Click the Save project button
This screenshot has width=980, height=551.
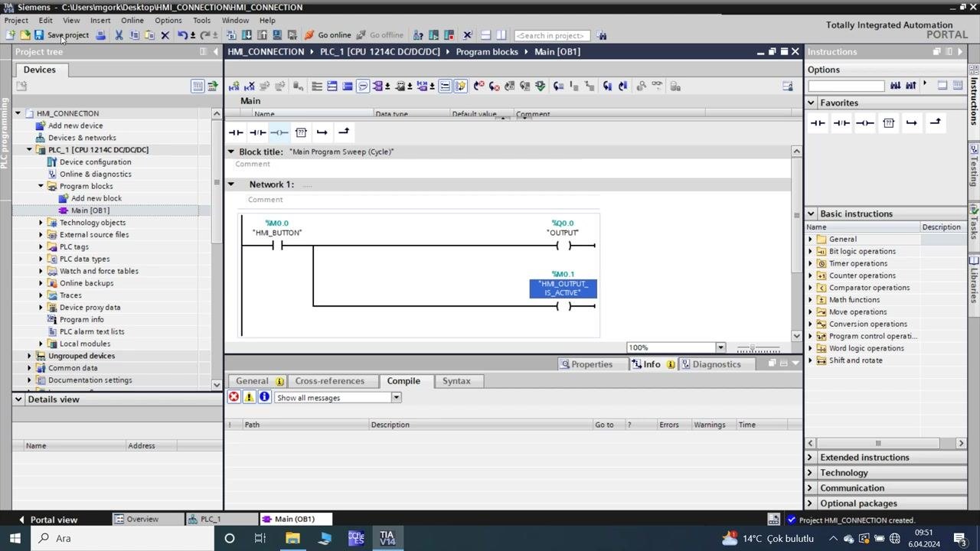61,35
